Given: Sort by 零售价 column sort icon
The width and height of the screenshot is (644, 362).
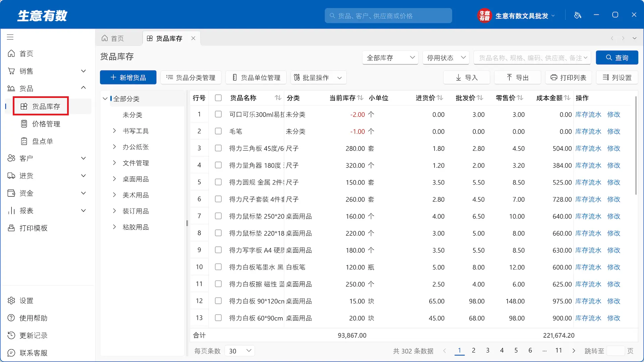Looking at the screenshot, I should [x=520, y=98].
